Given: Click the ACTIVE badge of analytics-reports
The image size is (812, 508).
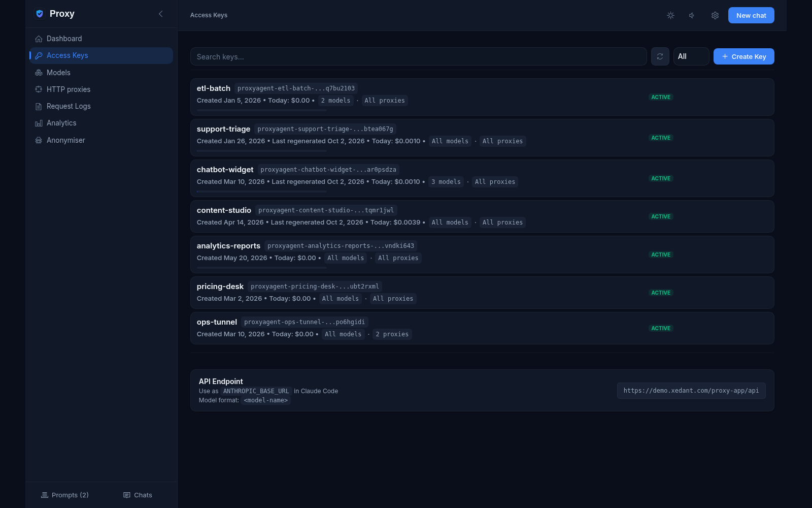Looking at the screenshot, I should [x=661, y=255].
